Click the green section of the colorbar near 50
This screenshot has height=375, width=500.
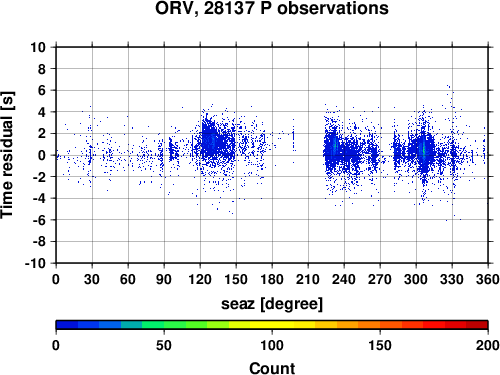[x=164, y=325]
